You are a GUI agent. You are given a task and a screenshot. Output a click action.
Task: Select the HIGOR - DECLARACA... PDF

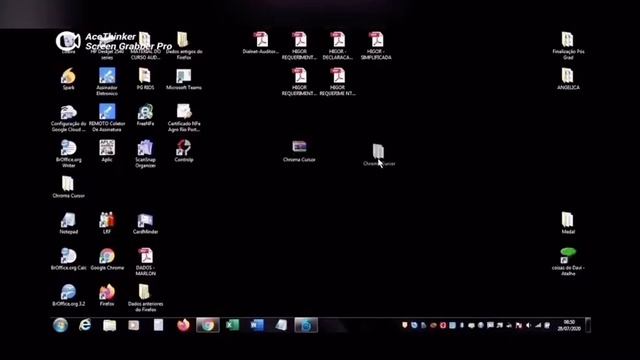(x=337, y=45)
